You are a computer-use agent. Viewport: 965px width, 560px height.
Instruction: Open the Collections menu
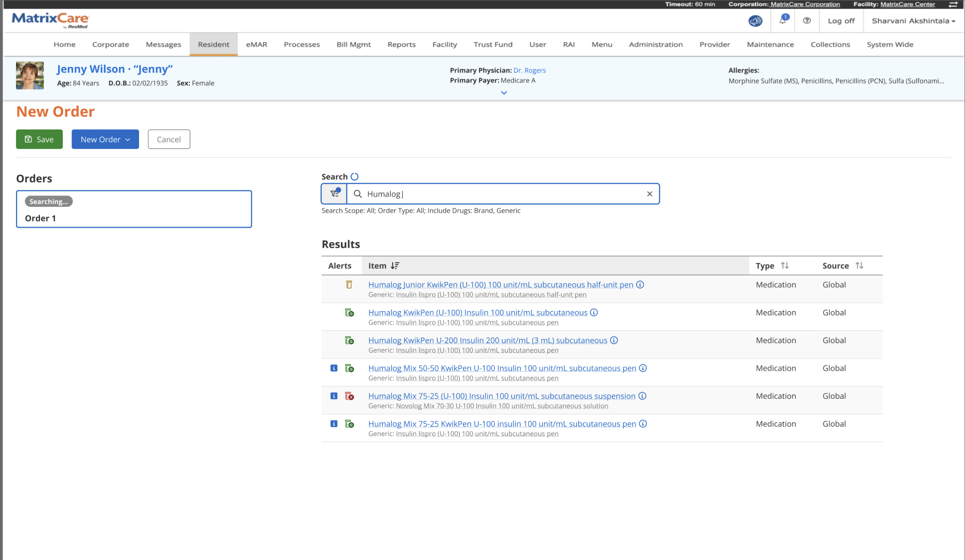point(830,45)
